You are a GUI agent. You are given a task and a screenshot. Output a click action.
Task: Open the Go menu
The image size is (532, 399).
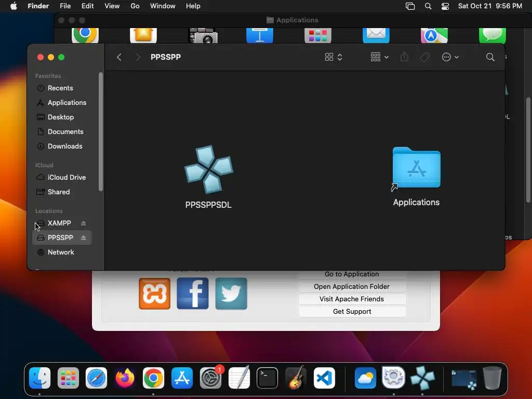[x=135, y=6]
